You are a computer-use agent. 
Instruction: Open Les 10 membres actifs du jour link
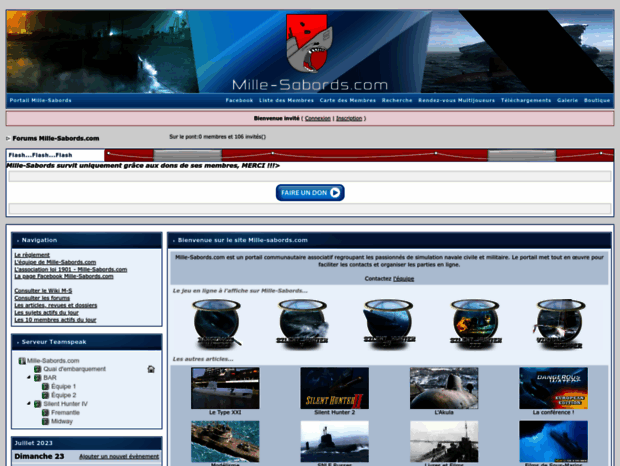point(55,319)
